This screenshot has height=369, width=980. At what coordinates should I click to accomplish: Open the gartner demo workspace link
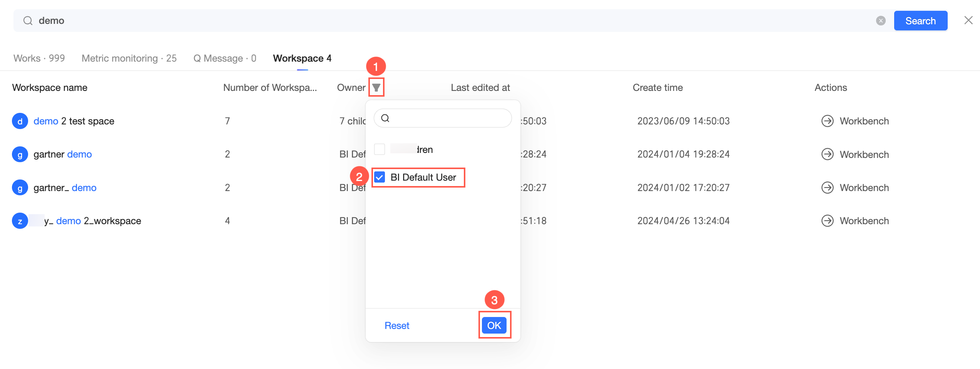(x=63, y=154)
